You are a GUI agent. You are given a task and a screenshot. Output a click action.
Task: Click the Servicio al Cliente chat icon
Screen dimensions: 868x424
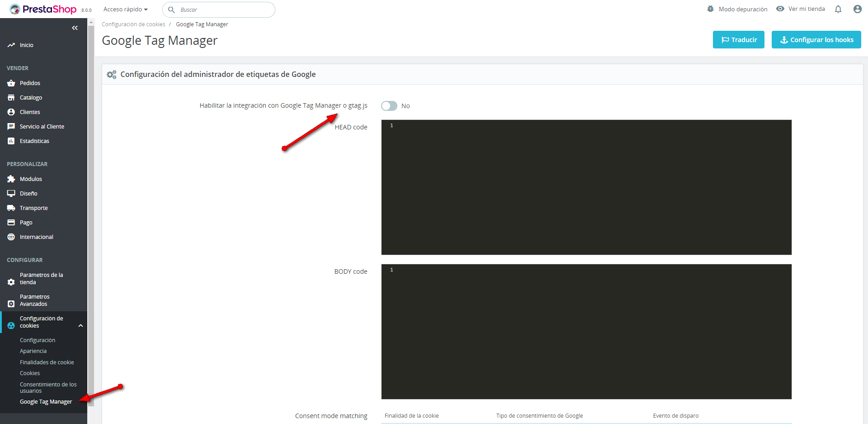(11, 127)
